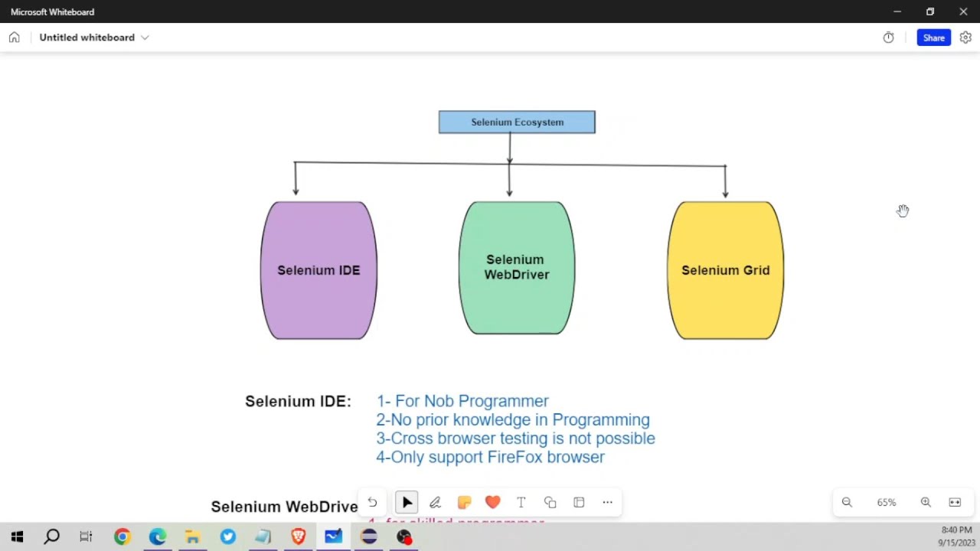Image resolution: width=980 pixels, height=551 pixels.
Task: Select the Selenium Ecosystem box
Action: pos(517,122)
